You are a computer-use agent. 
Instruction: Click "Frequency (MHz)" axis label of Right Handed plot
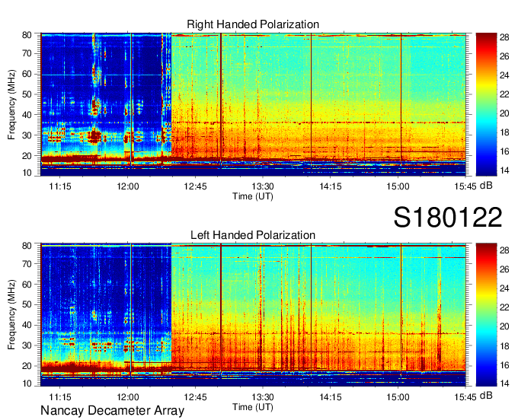coord(11,104)
